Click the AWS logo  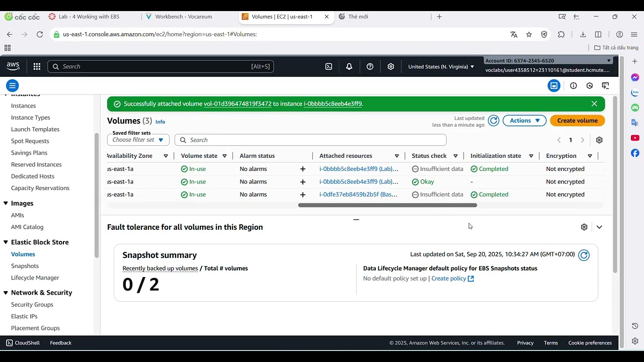coord(13,66)
